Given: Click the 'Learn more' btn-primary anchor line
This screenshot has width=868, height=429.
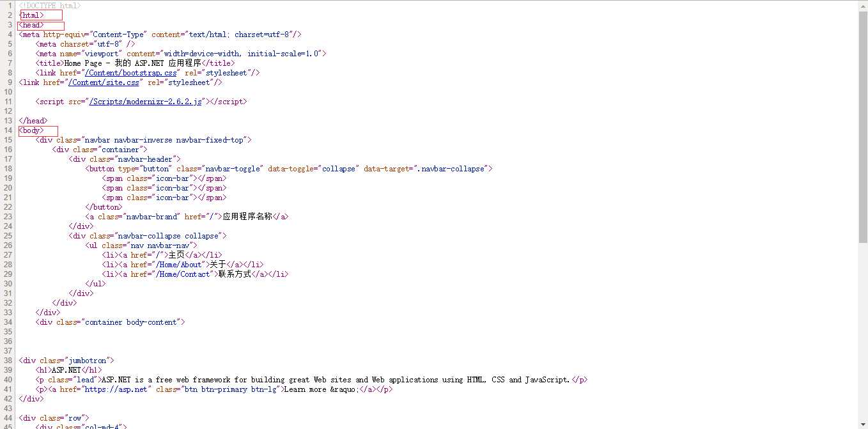Looking at the screenshot, I should coord(214,389).
